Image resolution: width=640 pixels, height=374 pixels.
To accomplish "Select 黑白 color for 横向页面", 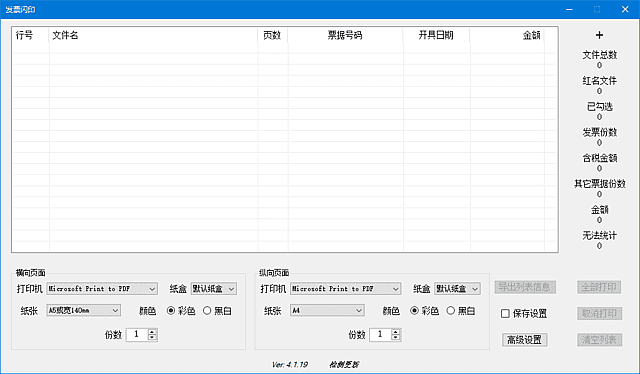I will pyautogui.click(x=217, y=311).
